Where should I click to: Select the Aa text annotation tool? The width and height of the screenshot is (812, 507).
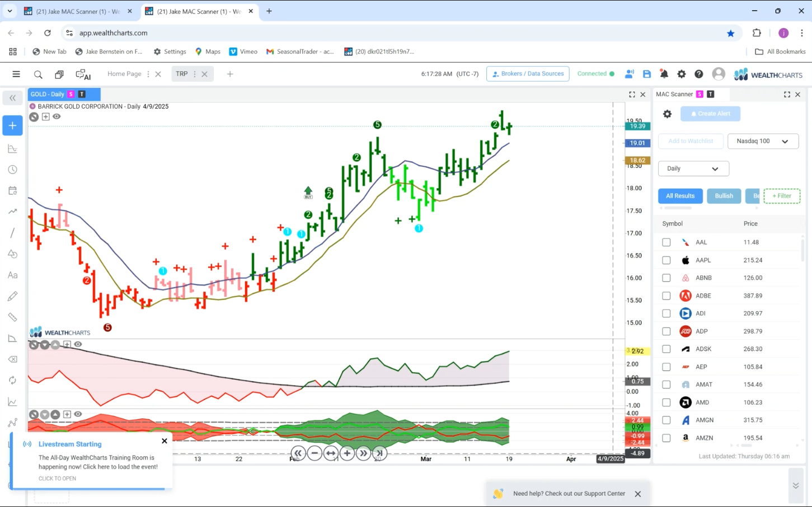[12, 275]
